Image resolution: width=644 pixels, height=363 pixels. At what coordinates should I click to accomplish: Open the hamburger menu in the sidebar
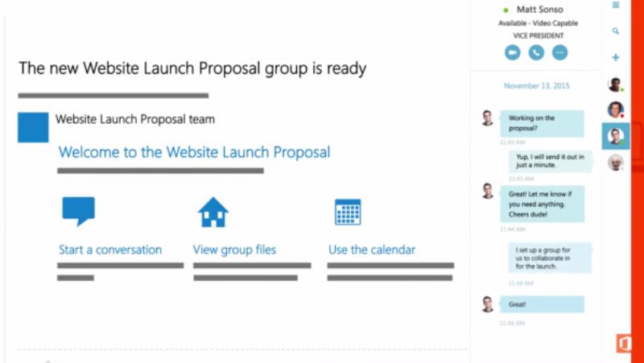[x=616, y=6]
